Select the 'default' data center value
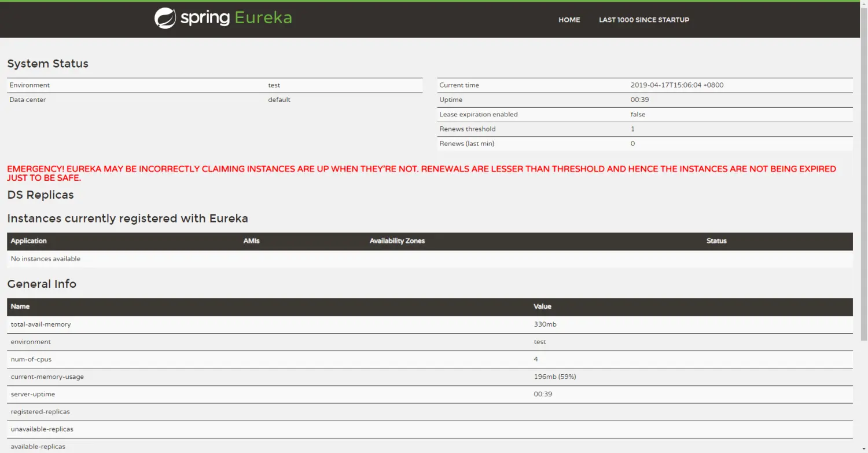868x453 pixels. point(279,100)
